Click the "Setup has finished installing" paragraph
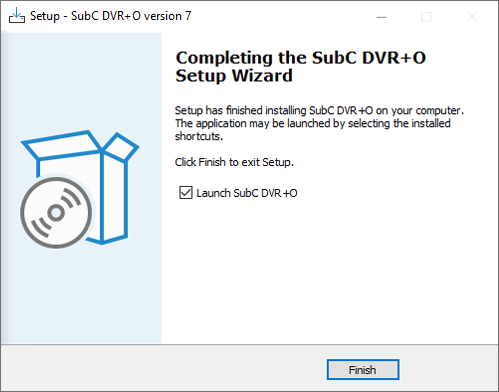The height and width of the screenshot is (392, 499). (x=319, y=123)
